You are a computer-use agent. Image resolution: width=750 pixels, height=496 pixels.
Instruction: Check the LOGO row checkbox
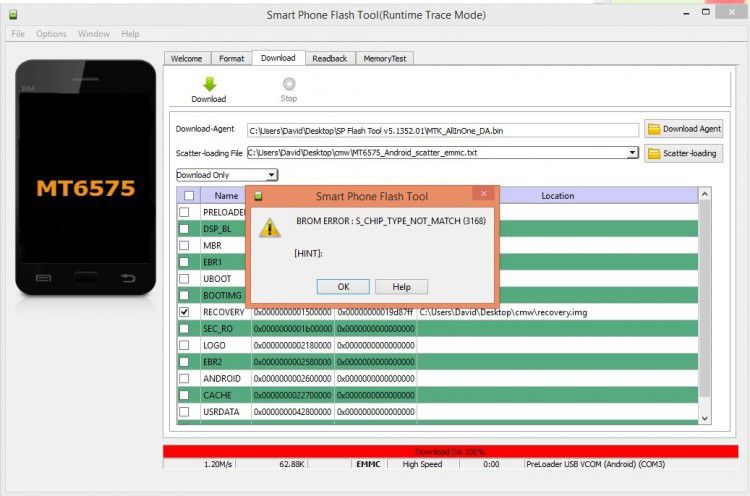(184, 345)
